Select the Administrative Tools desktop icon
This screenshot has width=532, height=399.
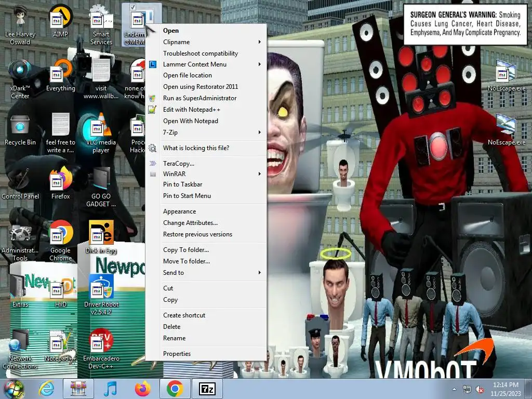pyautogui.click(x=20, y=242)
